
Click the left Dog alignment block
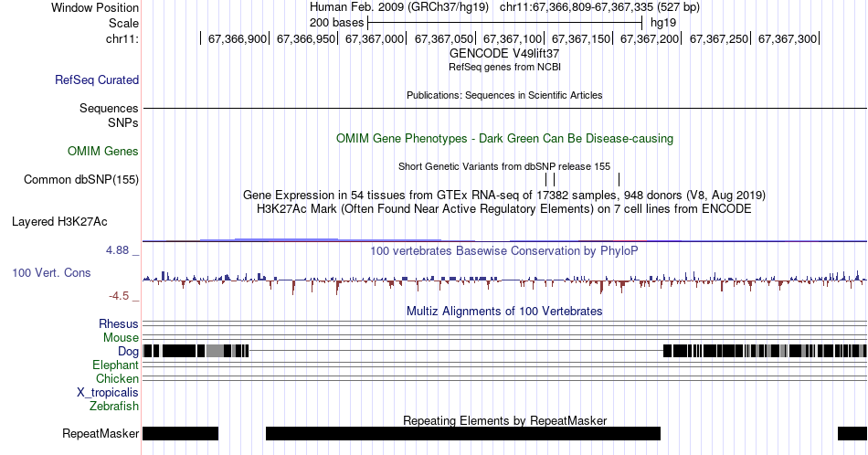(x=196, y=351)
